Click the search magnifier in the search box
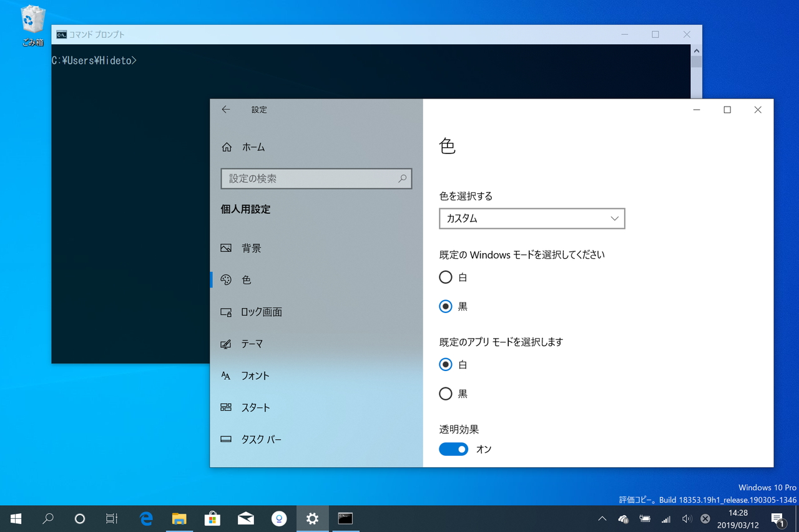The width and height of the screenshot is (799, 532). click(402, 178)
